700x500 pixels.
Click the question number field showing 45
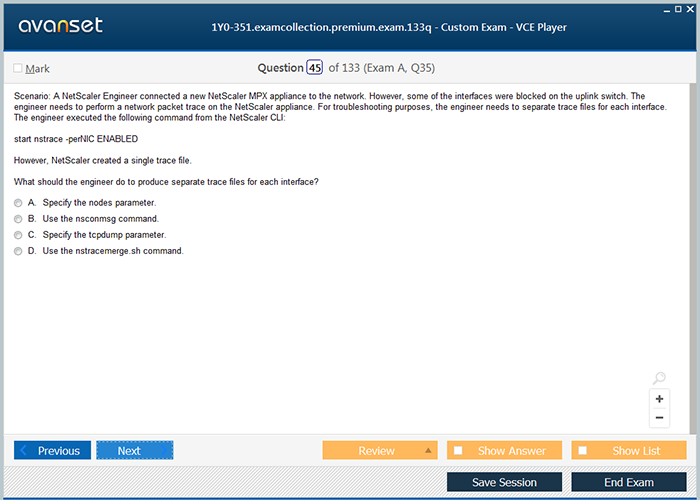pyautogui.click(x=315, y=68)
